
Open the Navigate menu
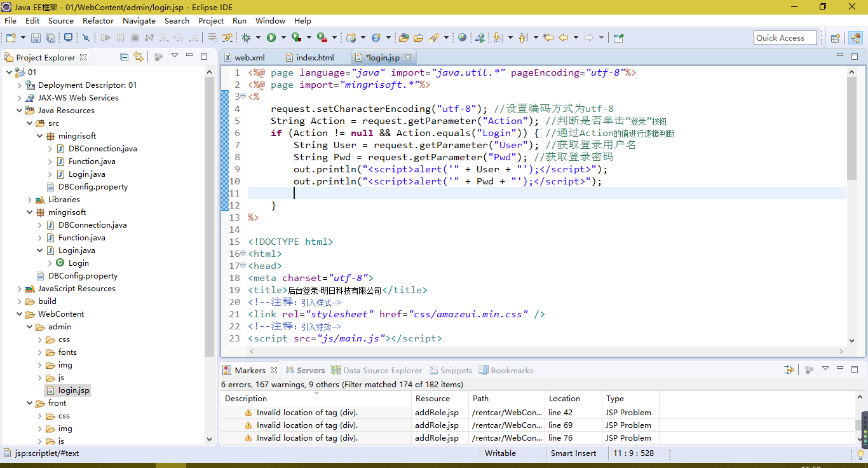[139, 20]
